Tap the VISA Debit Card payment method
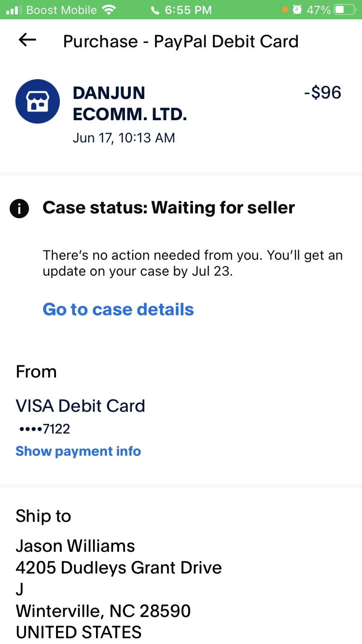Viewport: 362px width, 644px height. coord(80,406)
